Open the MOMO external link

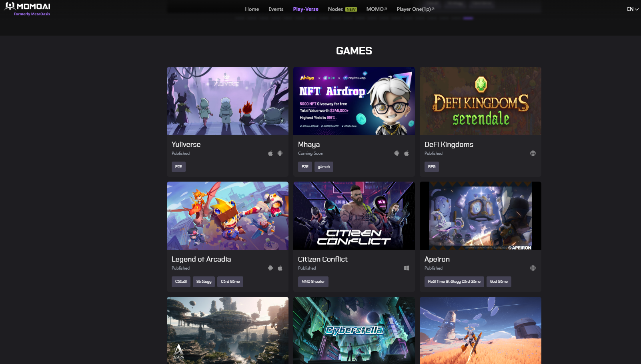click(x=377, y=9)
